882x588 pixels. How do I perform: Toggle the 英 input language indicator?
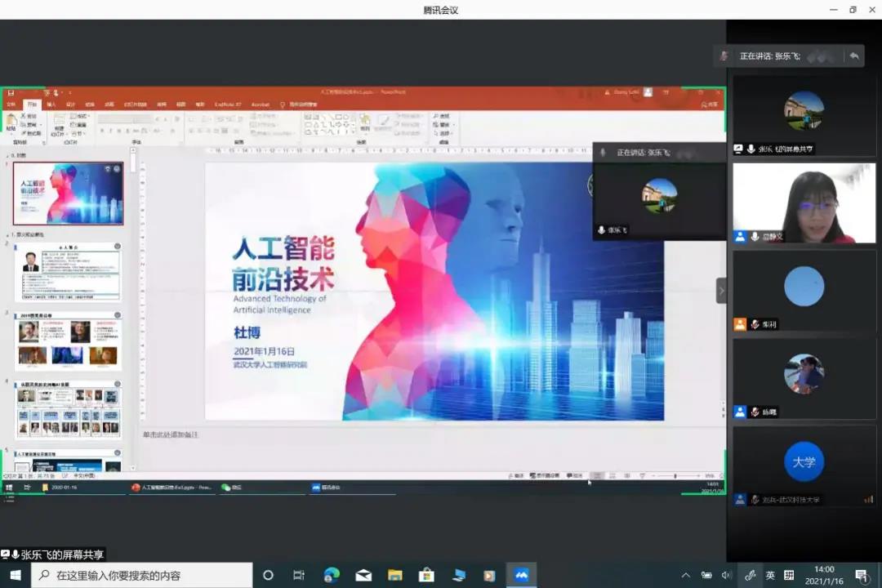tap(770, 575)
